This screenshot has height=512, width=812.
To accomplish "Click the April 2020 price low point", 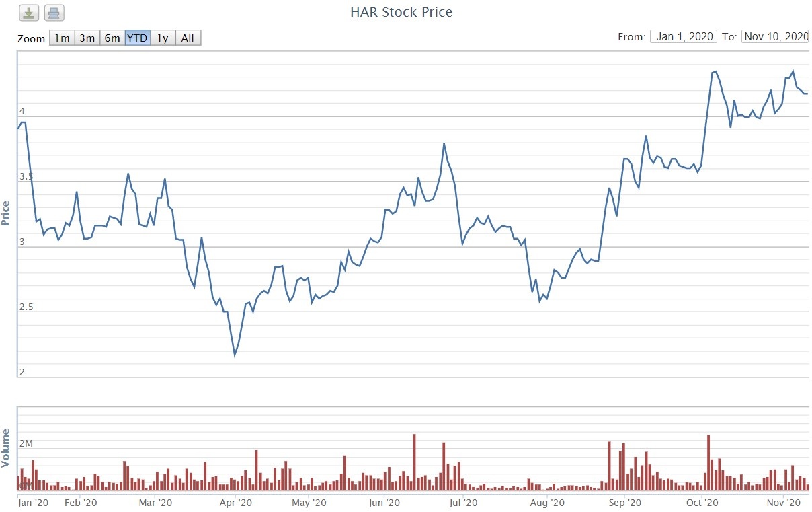I will pos(235,355).
